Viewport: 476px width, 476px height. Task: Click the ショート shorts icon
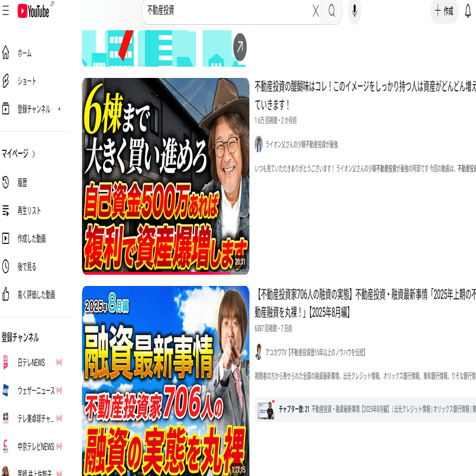point(6,81)
